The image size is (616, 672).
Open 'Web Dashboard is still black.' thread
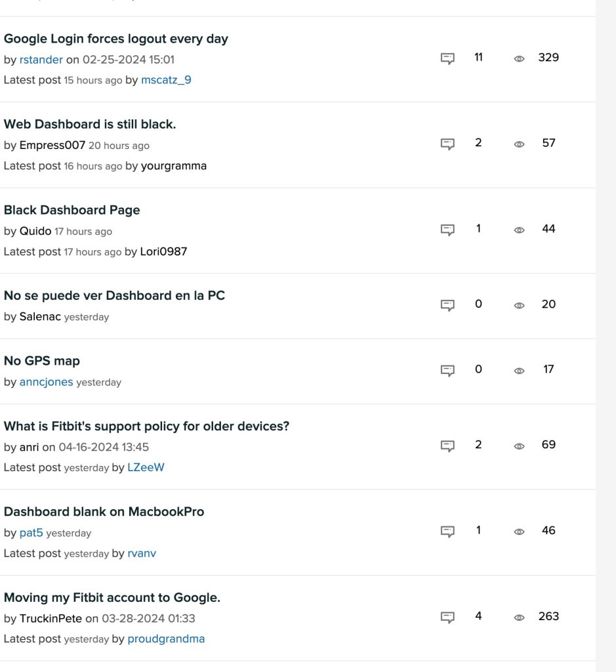(x=90, y=124)
